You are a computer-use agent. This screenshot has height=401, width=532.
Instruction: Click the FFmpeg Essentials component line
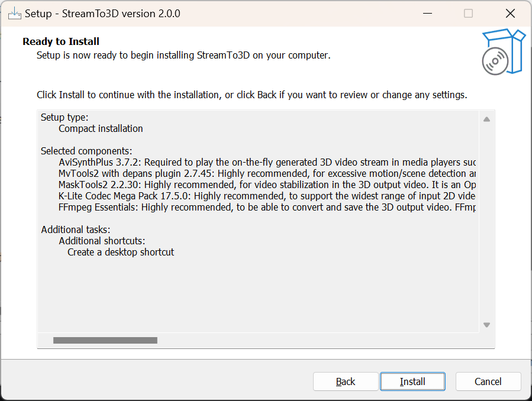(x=267, y=207)
